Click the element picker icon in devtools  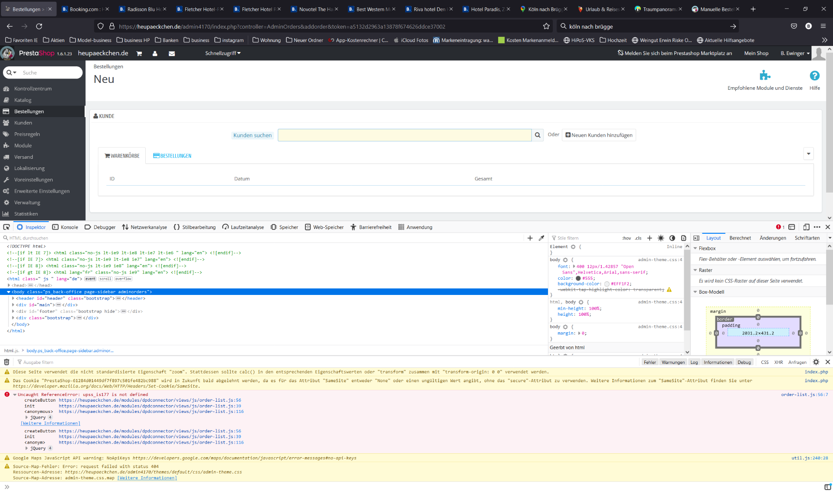pos(7,227)
